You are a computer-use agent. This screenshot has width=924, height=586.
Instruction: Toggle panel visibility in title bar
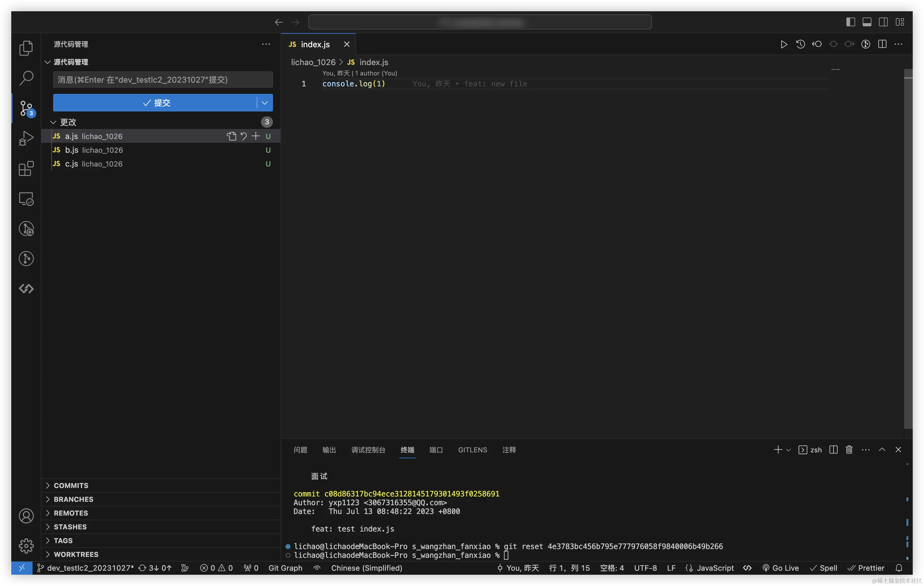[867, 22]
